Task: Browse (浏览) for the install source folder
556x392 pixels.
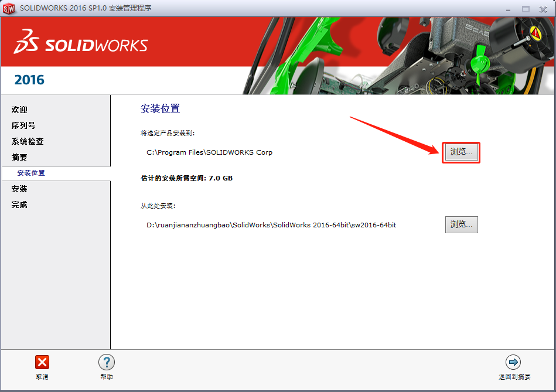Action: pyautogui.click(x=461, y=224)
